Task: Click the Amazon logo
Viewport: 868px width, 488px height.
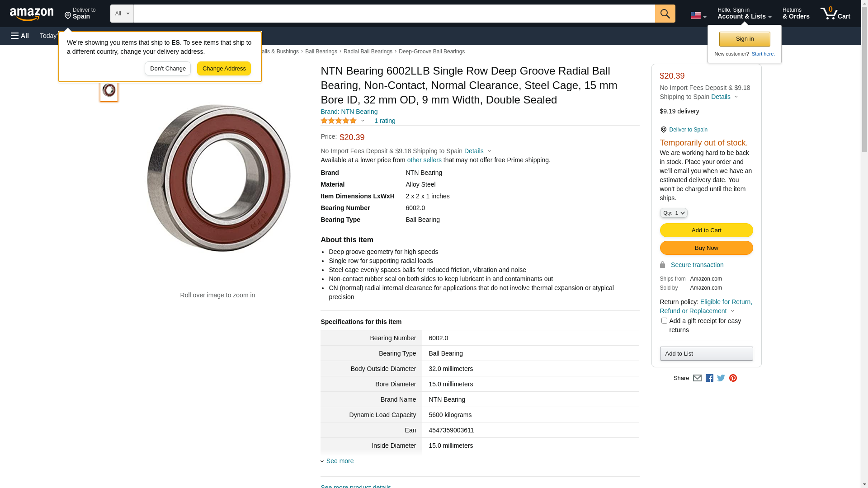Action: 32,14
